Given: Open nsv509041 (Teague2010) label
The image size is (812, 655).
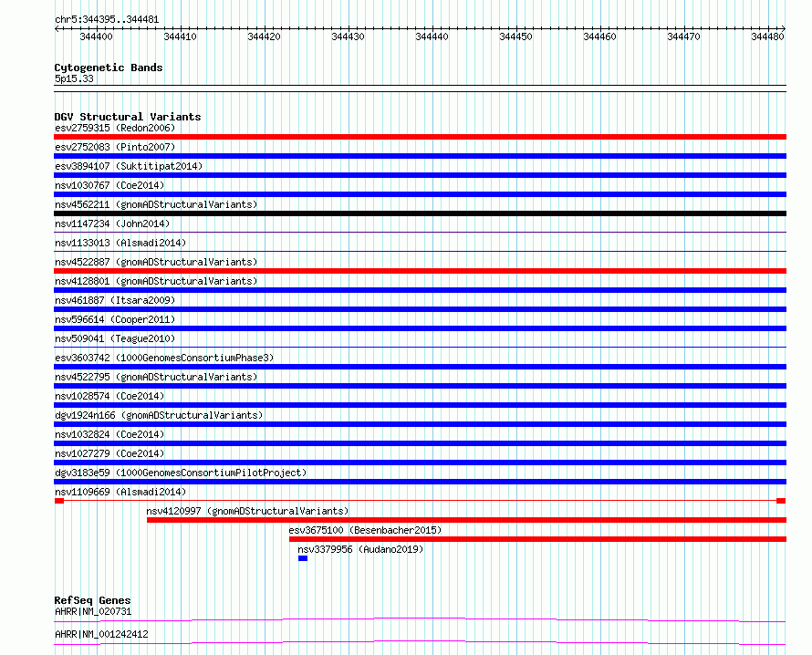Looking at the screenshot, I should (x=115, y=338).
